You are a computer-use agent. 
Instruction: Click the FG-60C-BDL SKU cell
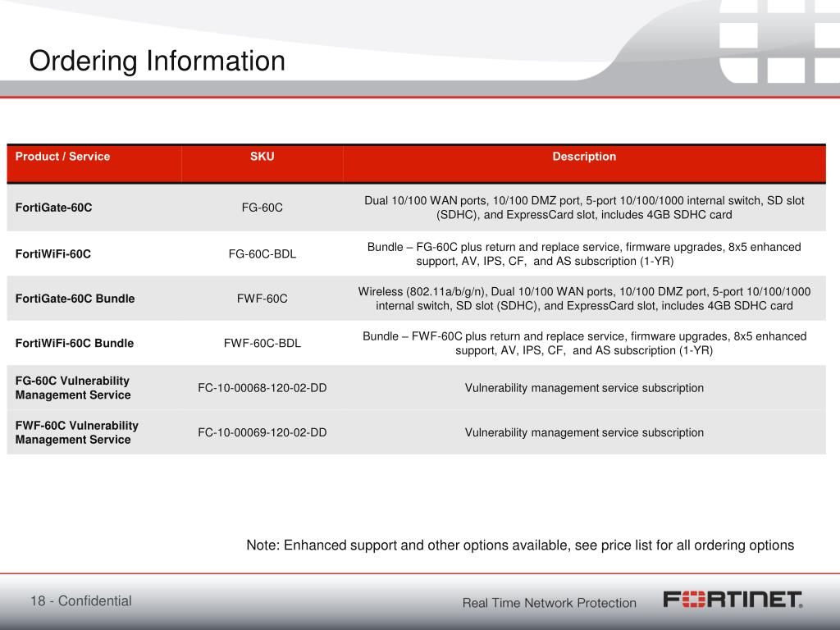[x=262, y=254]
